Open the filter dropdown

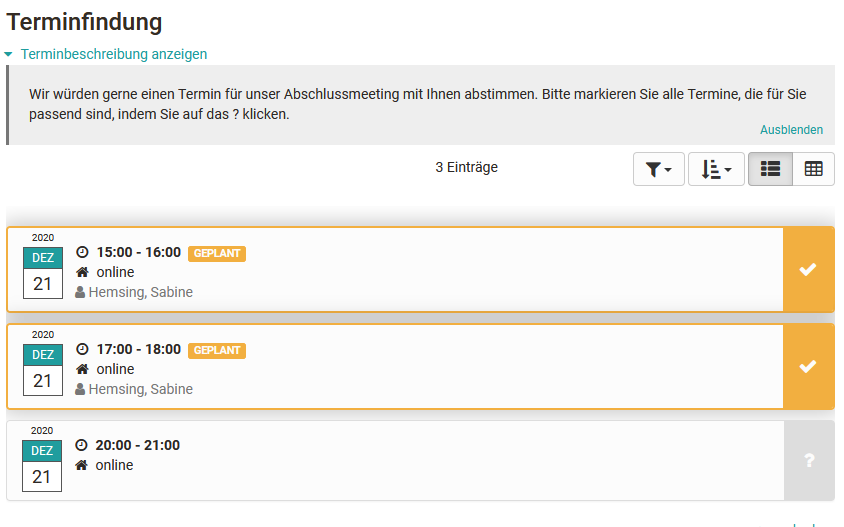click(658, 169)
